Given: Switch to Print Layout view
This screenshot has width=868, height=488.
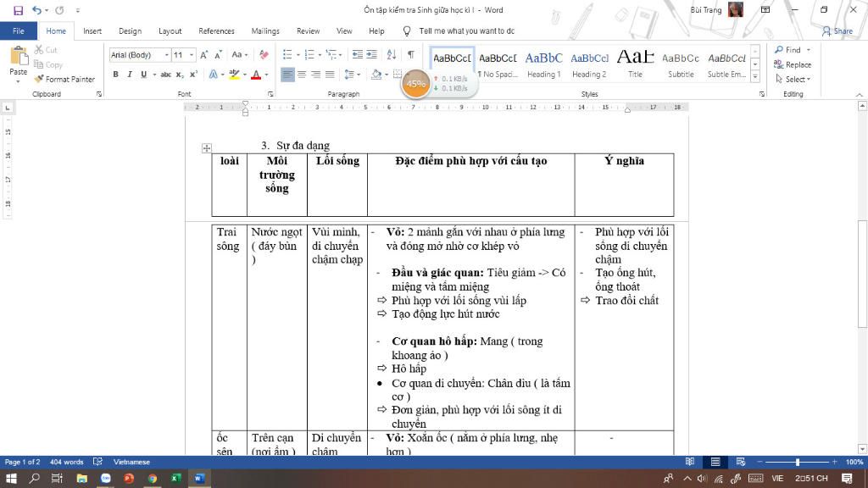Looking at the screenshot, I should pyautogui.click(x=715, y=462).
